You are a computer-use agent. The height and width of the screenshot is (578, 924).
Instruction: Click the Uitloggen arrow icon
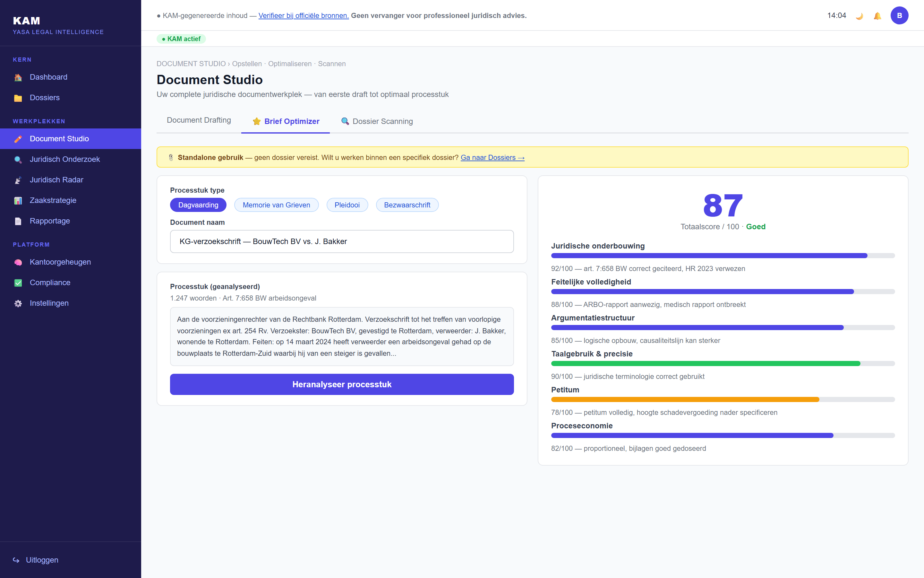click(x=16, y=560)
